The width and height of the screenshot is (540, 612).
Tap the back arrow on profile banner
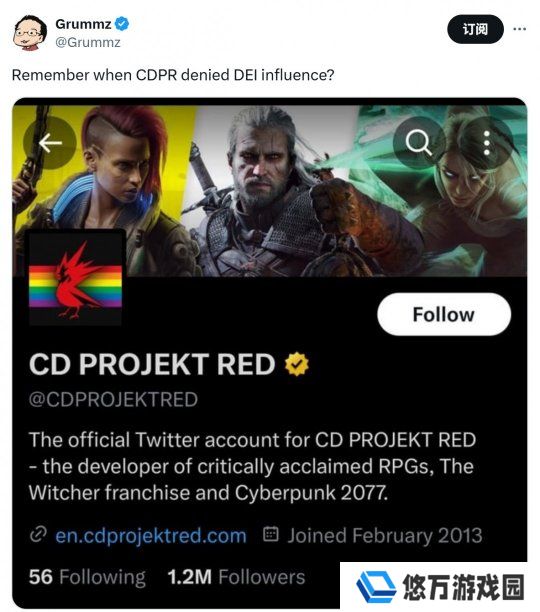(50, 143)
